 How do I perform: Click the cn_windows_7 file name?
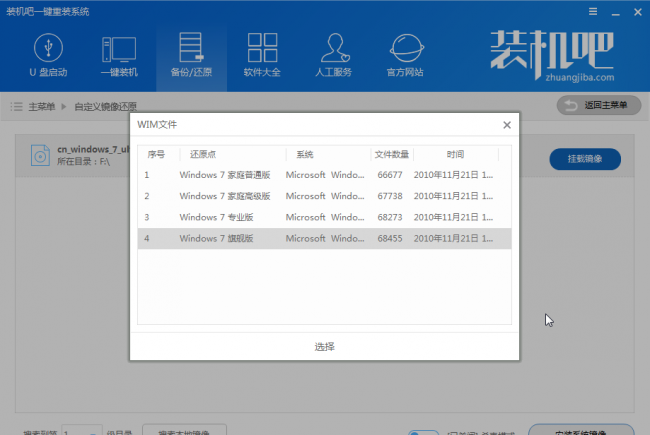(x=93, y=149)
